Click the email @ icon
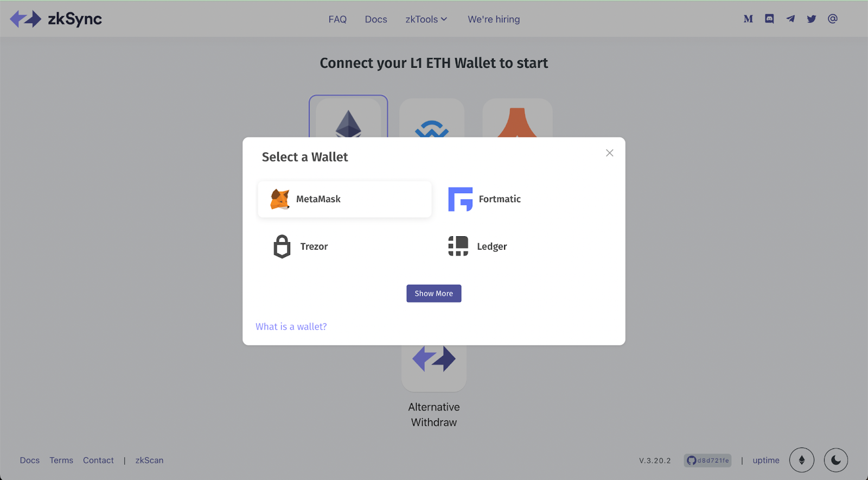Screen dimensions: 868x480 833,19
